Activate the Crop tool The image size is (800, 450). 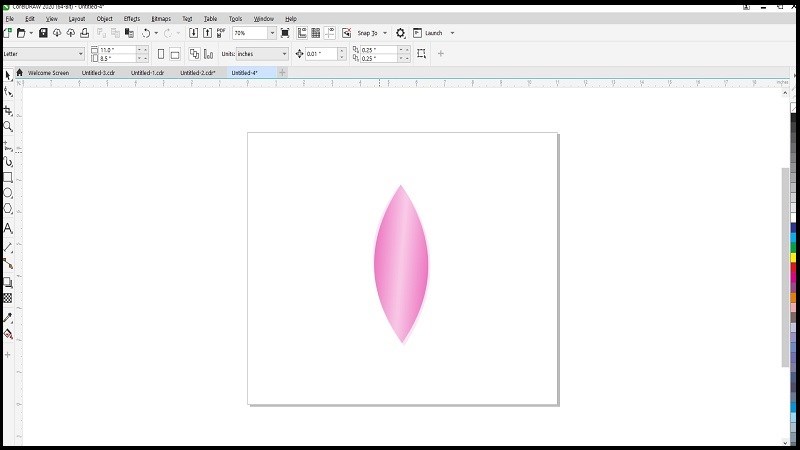[x=8, y=110]
